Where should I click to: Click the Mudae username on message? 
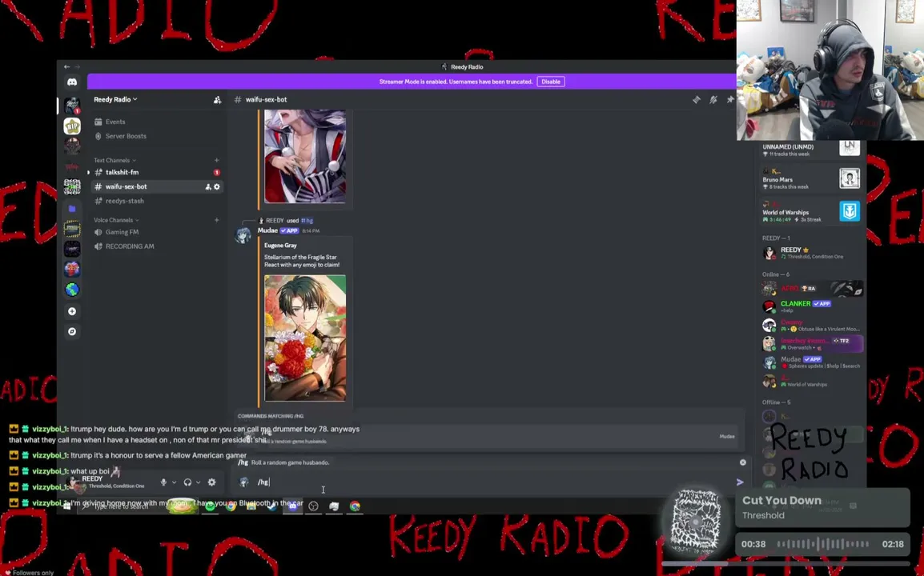(x=267, y=230)
